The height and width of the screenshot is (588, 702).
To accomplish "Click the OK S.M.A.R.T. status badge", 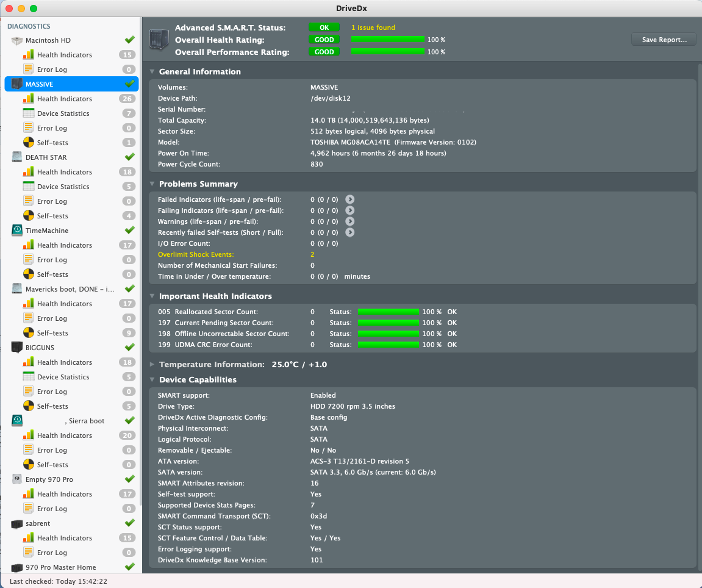I will pos(324,27).
